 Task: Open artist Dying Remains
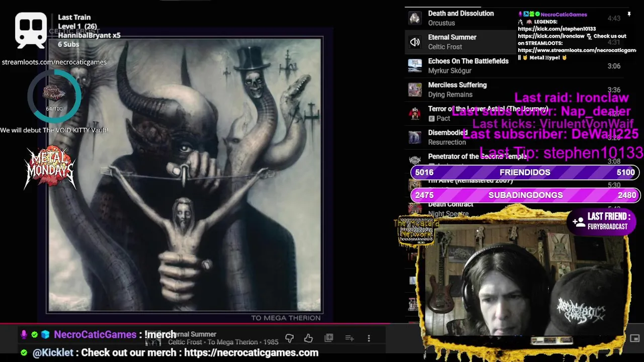click(x=450, y=95)
